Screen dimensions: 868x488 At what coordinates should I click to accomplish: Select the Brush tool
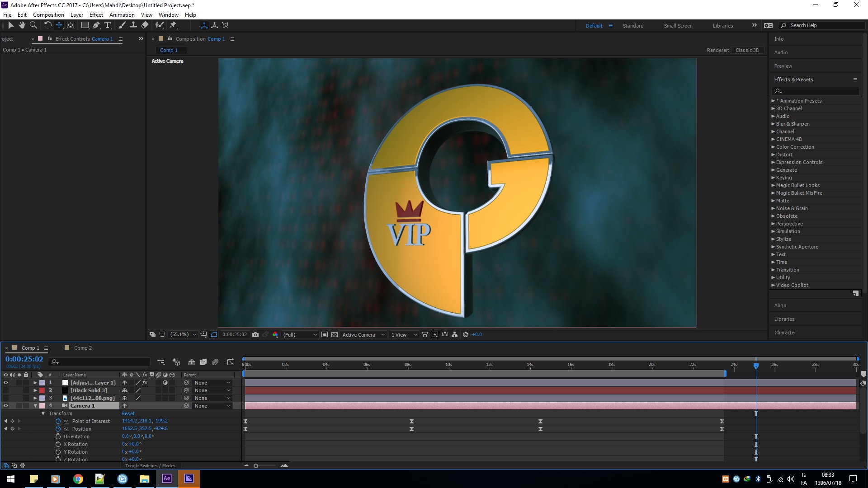[x=122, y=25]
